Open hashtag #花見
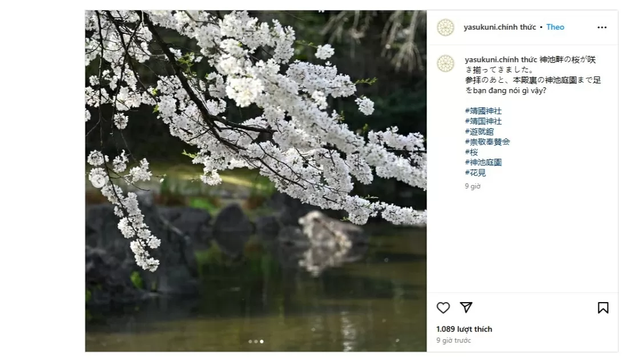Screen dimensions: 644x362 (475, 172)
